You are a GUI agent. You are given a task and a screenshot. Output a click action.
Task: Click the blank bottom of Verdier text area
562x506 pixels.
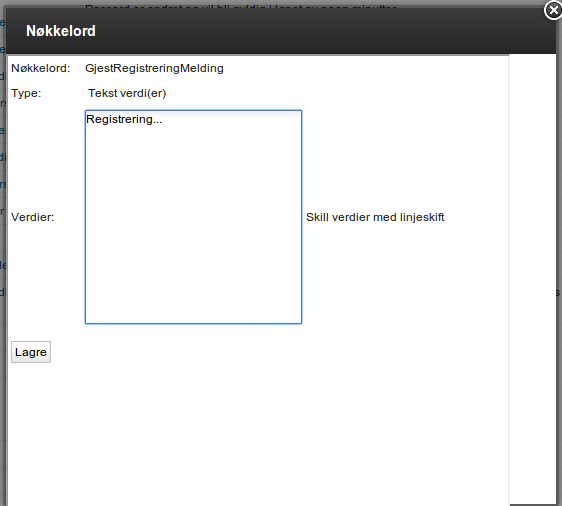(x=194, y=287)
